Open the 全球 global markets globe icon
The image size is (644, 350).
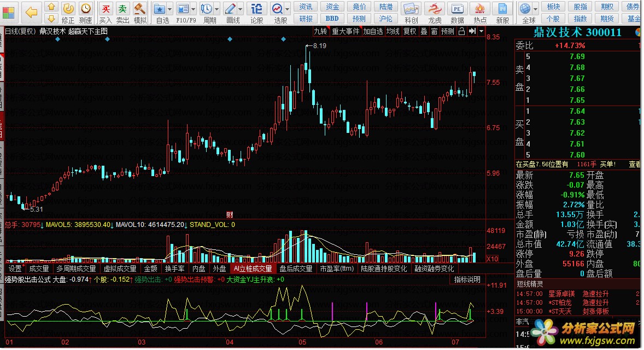(525, 9)
